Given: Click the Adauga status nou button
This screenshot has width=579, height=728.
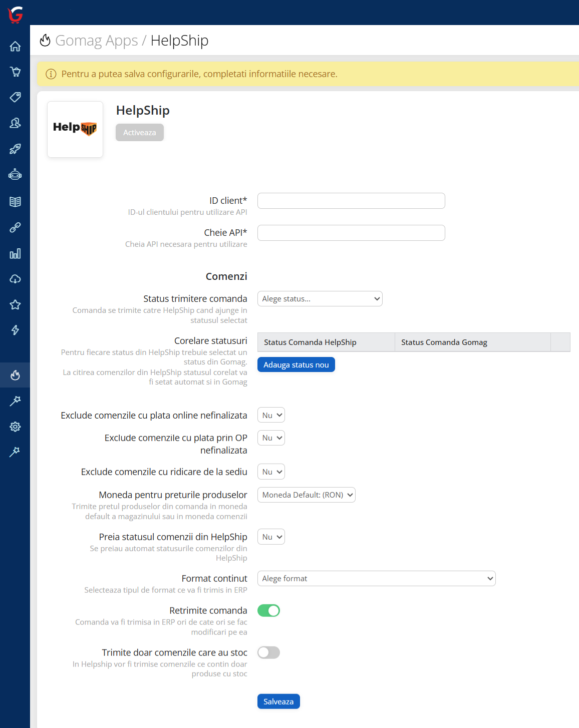Looking at the screenshot, I should click(296, 365).
